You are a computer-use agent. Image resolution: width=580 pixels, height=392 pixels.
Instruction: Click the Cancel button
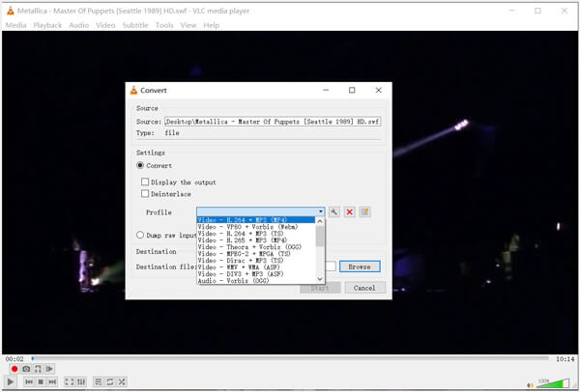pos(364,288)
